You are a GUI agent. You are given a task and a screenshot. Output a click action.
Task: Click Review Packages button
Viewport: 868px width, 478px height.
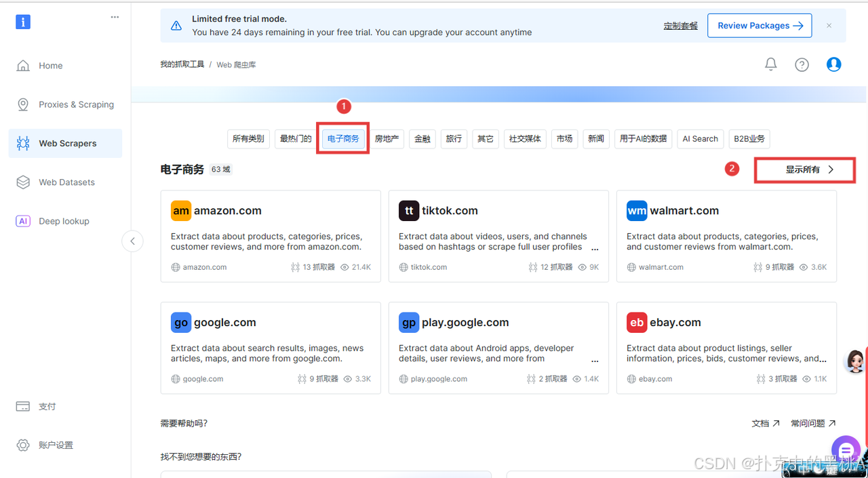[759, 26]
